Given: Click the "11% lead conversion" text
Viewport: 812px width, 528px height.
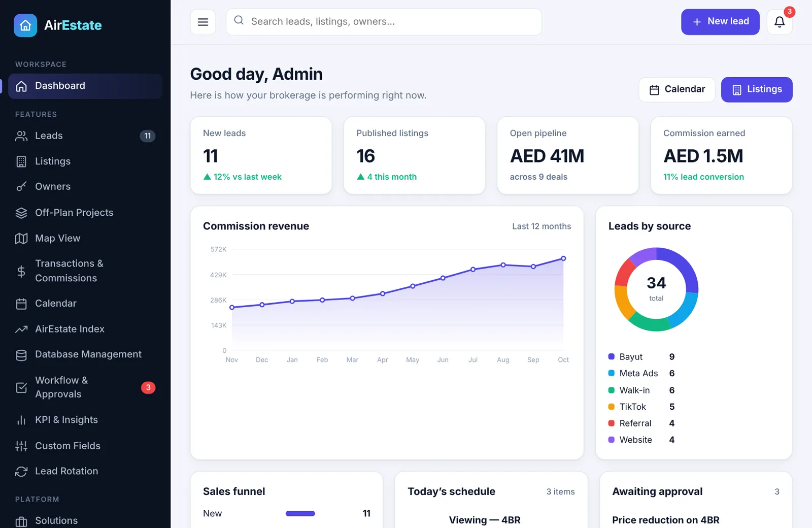Looking at the screenshot, I should tap(703, 177).
